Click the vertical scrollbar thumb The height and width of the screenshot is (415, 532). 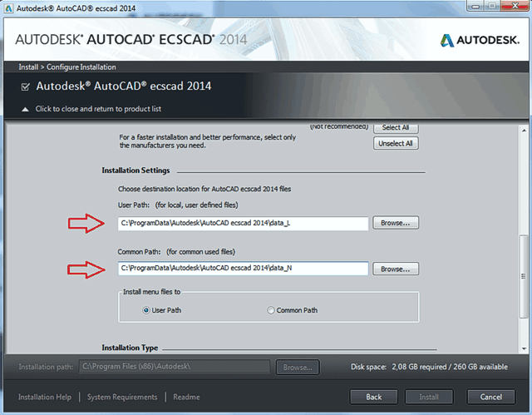524,276
